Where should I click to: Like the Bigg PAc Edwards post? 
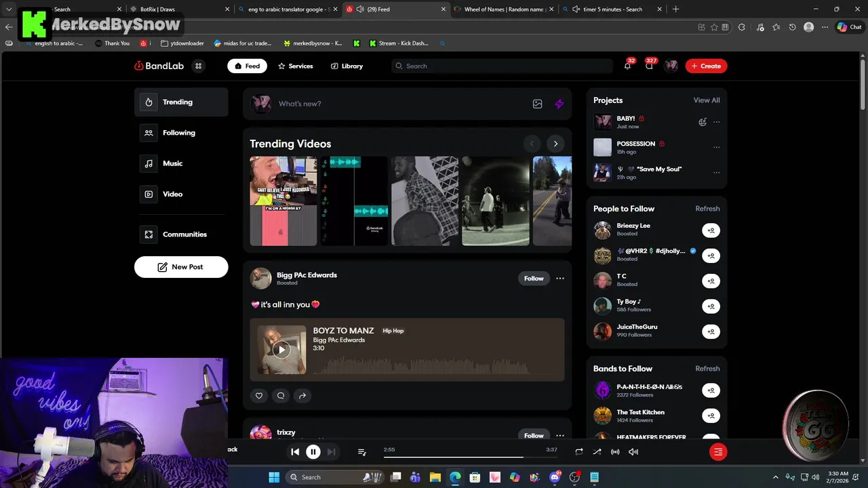[x=258, y=396]
